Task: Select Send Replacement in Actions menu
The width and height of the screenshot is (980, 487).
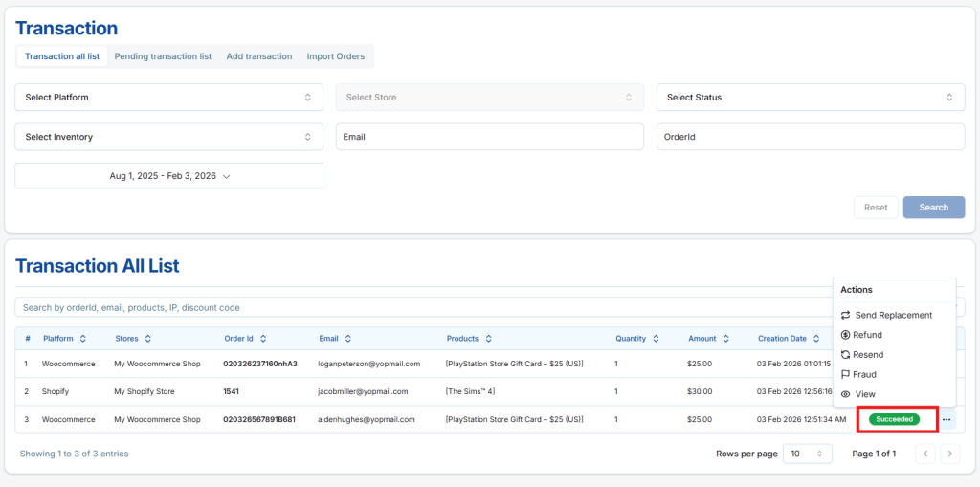Action: click(x=893, y=315)
